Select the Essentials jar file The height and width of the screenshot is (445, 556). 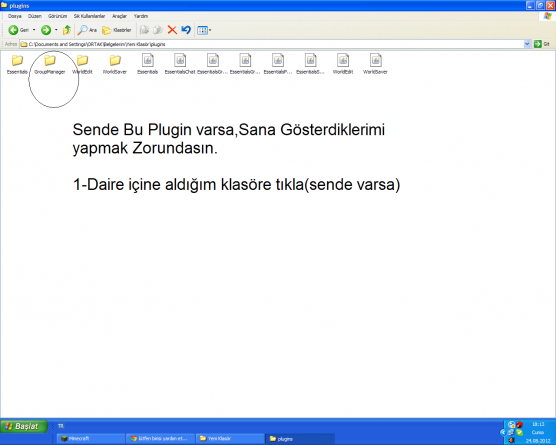(148, 64)
